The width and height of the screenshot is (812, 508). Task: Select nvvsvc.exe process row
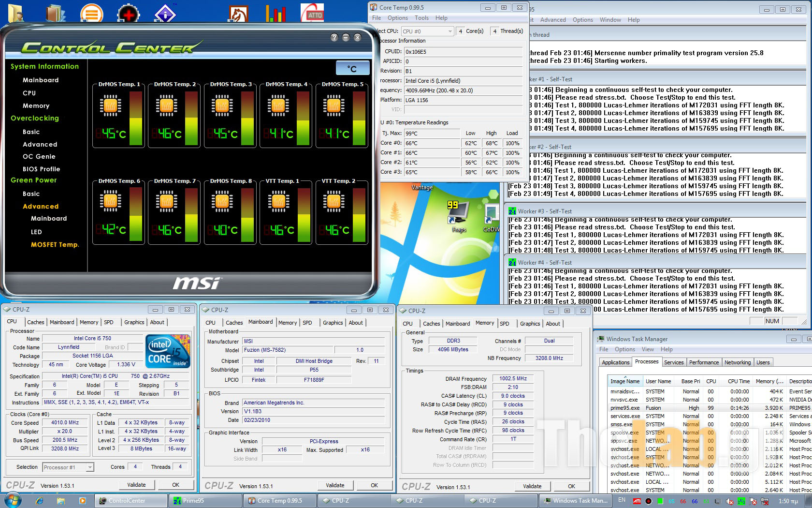pos(710,400)
